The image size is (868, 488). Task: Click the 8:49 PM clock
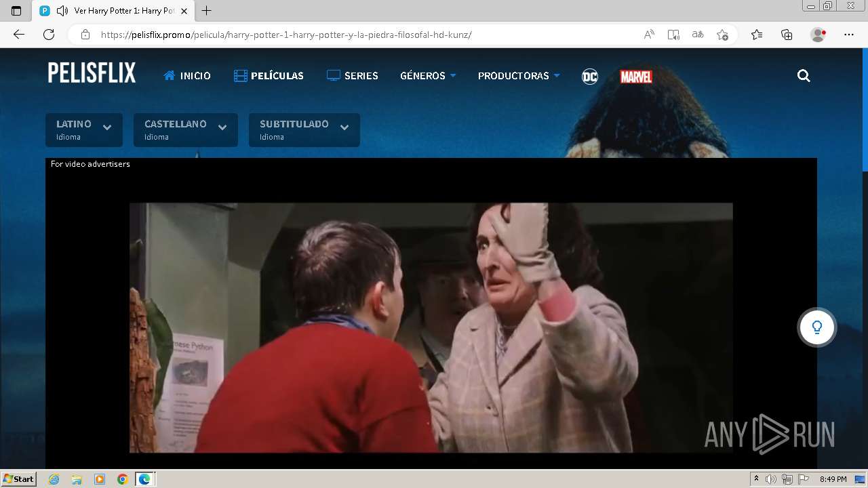[833, 479]
